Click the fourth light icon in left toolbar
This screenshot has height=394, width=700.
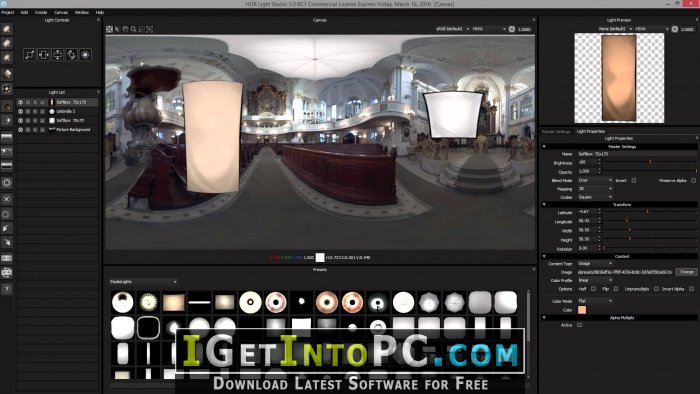7,74
